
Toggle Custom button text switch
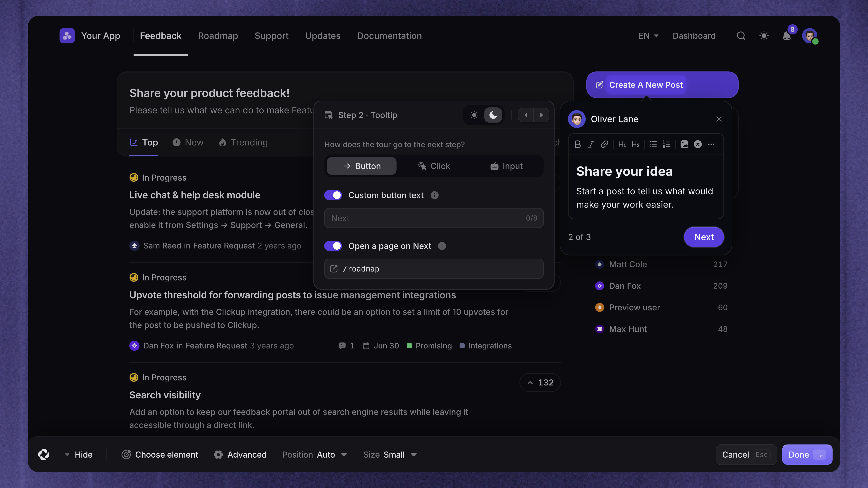[x=333, y=195]
